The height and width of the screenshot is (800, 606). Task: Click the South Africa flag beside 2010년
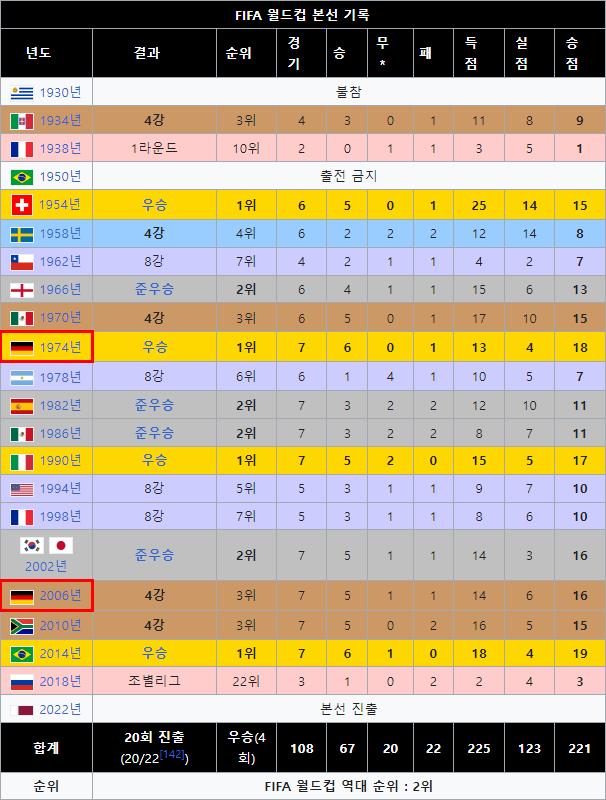22,626
